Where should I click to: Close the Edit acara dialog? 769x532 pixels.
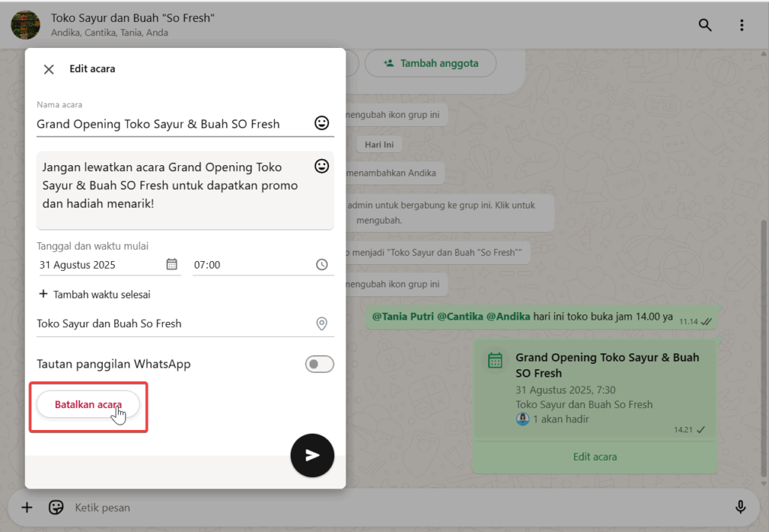point(49,69)
